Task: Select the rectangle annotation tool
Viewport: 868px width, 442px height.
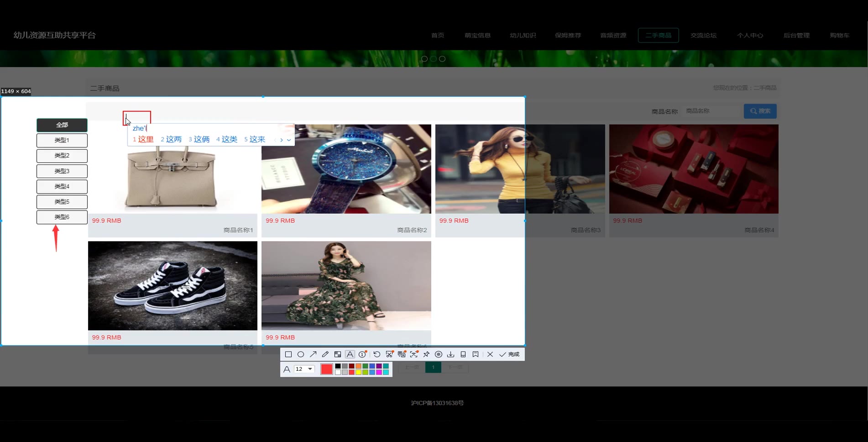Action: tap(288, 354)
